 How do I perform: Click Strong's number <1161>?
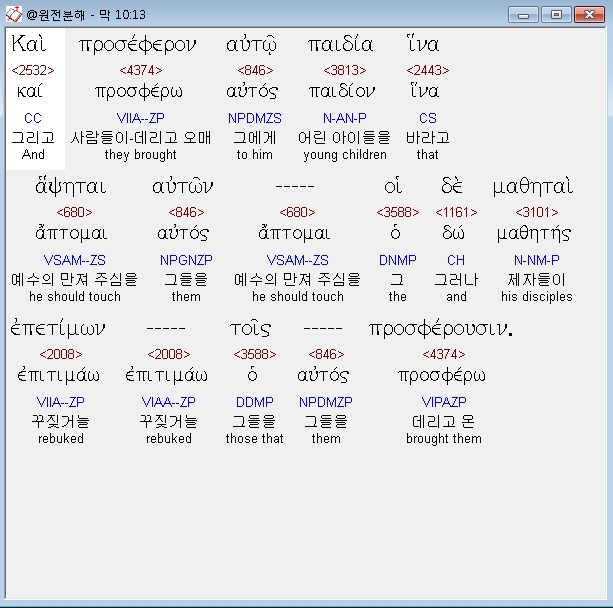[x=456, y=212]
